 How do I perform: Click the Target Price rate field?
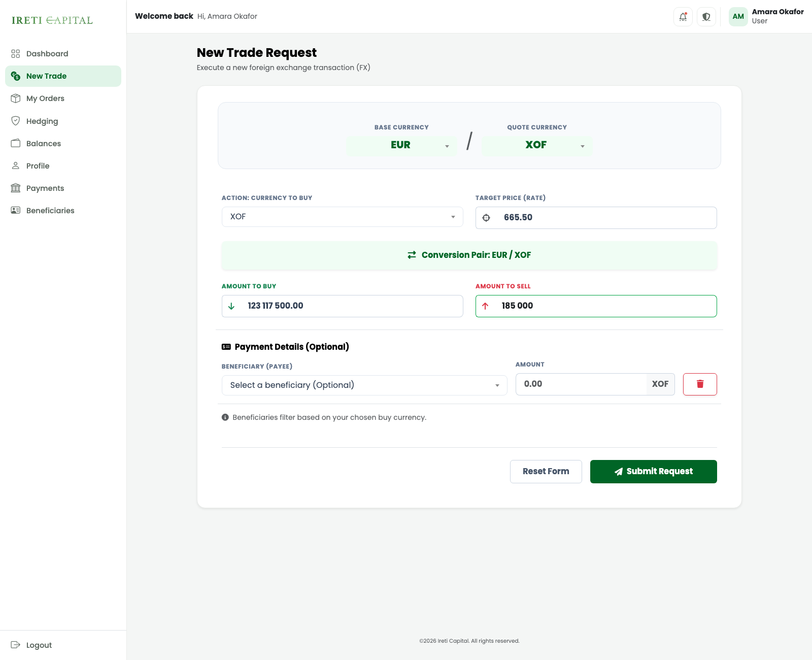pos(596,218)
